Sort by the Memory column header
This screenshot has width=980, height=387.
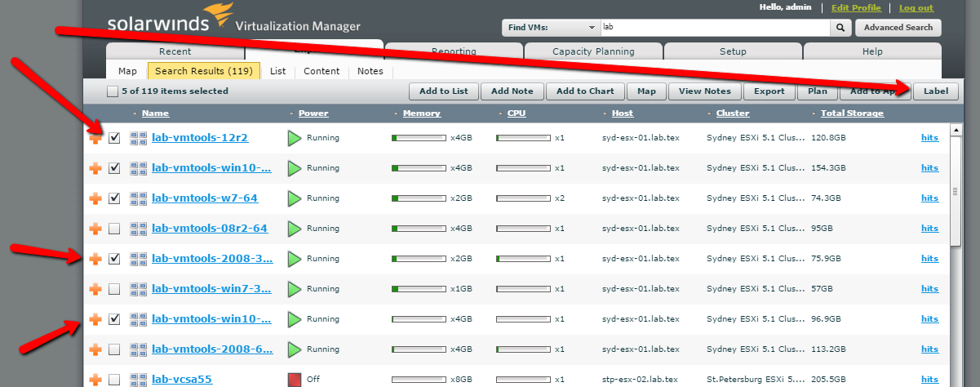pos(421,113)
